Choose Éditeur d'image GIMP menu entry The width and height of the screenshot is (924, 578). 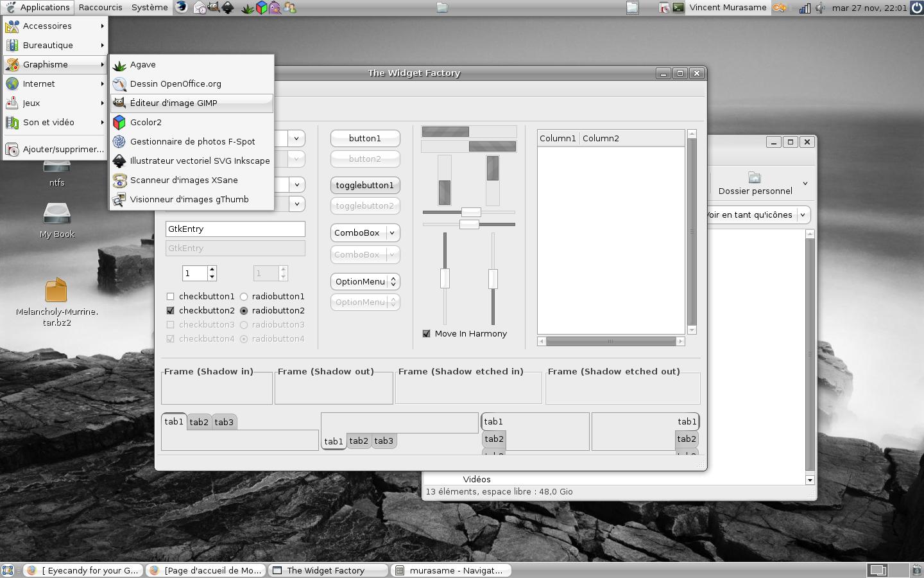coord(192,103)
